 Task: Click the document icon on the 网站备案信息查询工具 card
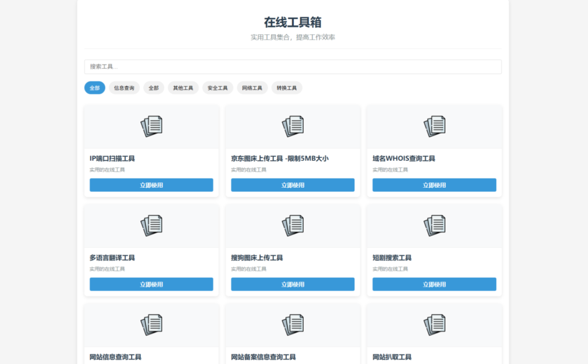pos(293,325)
